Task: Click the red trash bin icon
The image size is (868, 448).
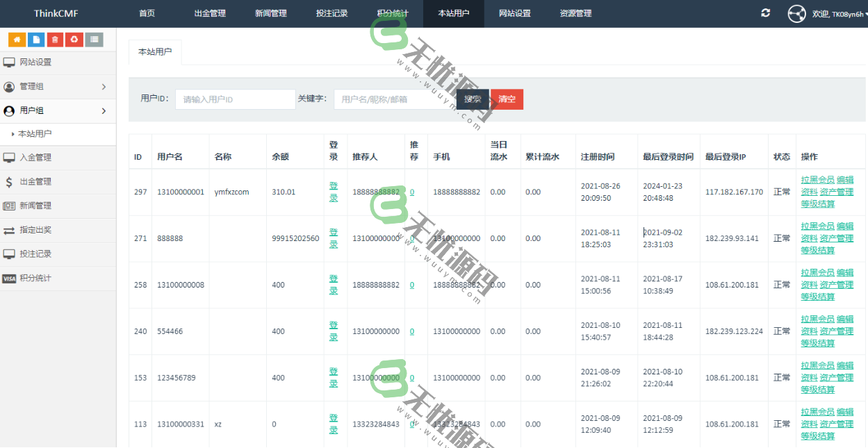Action: point(56,40)
